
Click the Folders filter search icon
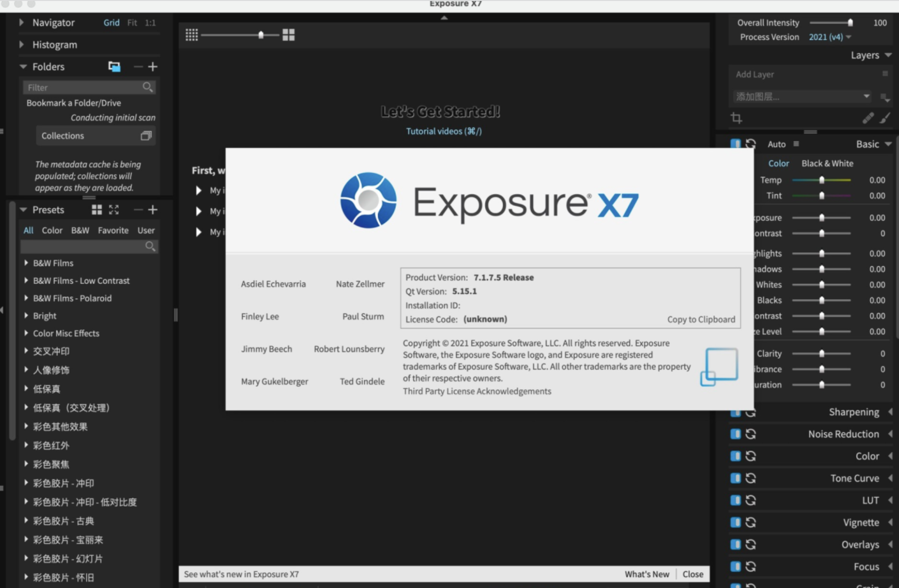click(147, 87)
